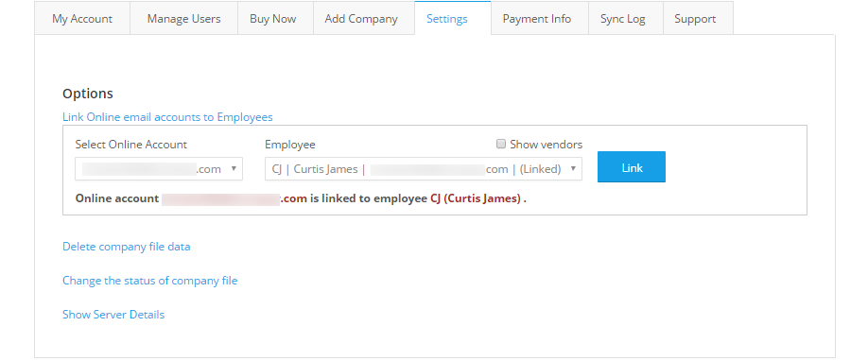Click the arrow on the Online Account combo box
The height and width of the screenshot is (361, 868).
tap(233, 168)
